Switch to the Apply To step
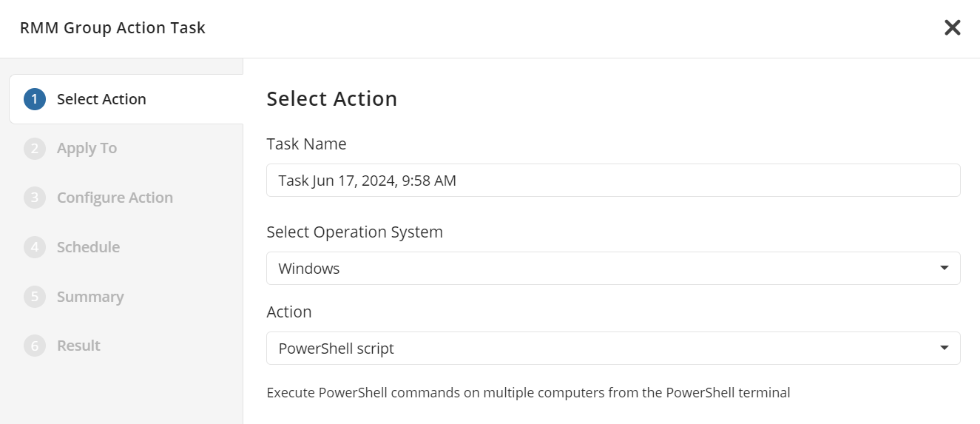This screenshot has width=980, height=424. point(87,149)
